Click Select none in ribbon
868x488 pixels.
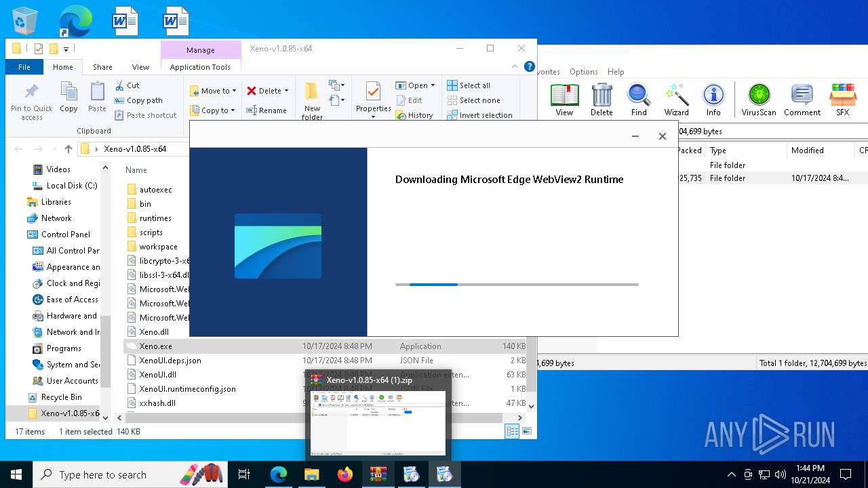tap(473, 100)
